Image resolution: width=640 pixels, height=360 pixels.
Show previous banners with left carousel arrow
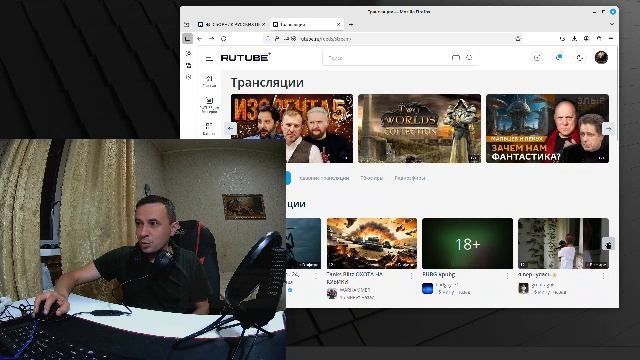coord(230,129)
